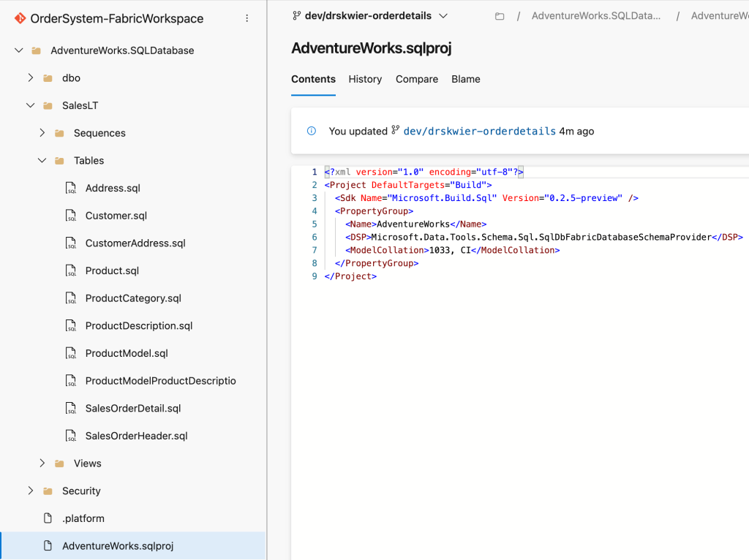Expand the Views folder
Screen dimensions: 749x560
tap(42, 463)
